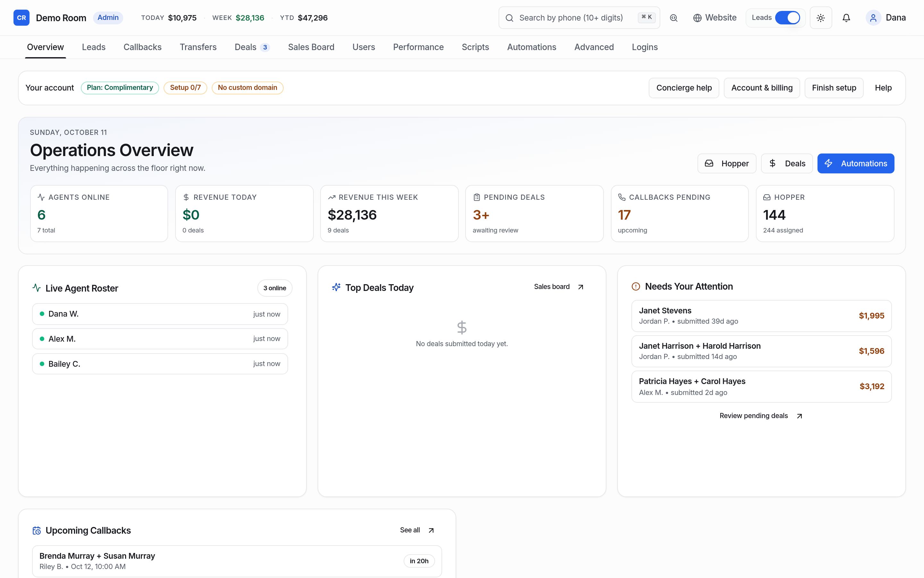924x578 pixels.
Task: Open notifications bell icon
Action: tap(846, 18)
